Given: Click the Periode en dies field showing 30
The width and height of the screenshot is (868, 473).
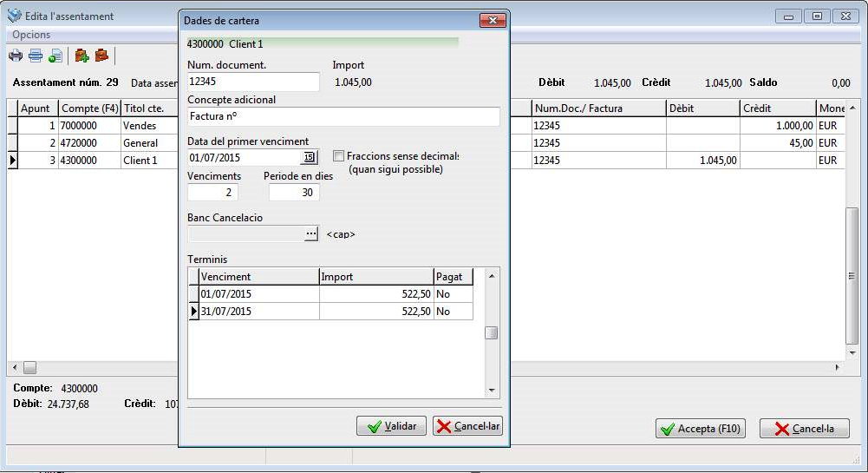Looking at the screenshot, I should point(294,192).
